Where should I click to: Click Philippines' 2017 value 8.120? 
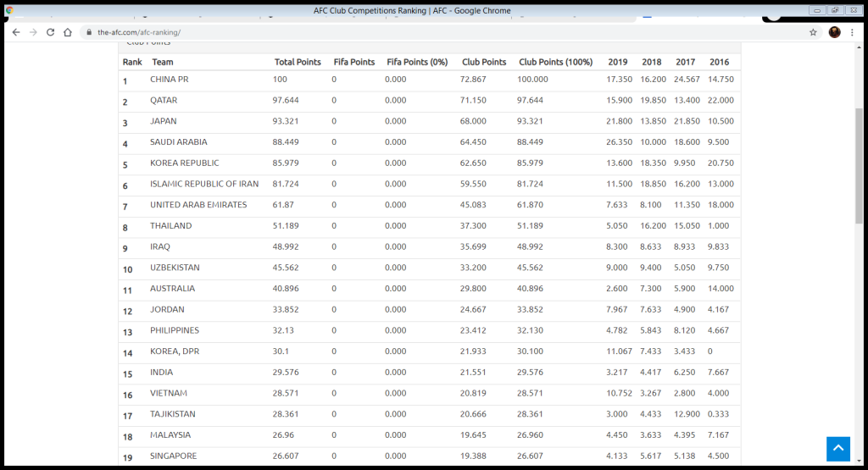point(685,330)
